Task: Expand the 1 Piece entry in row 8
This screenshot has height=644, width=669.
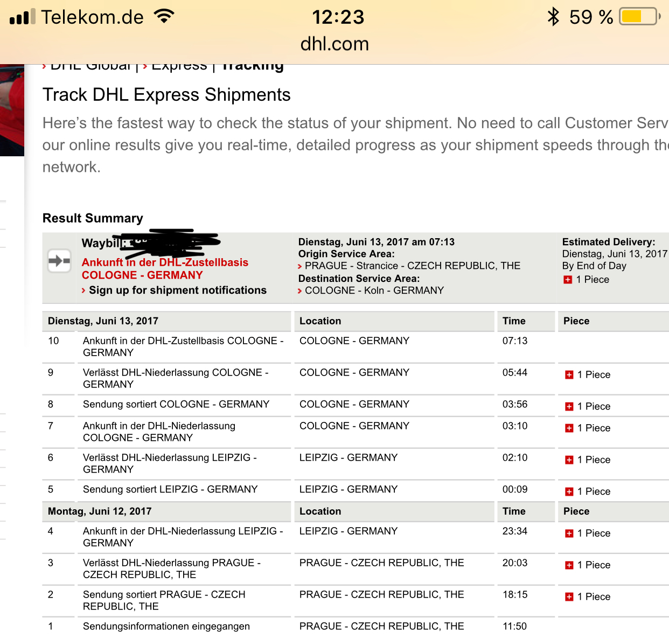Action: (588, 407)
